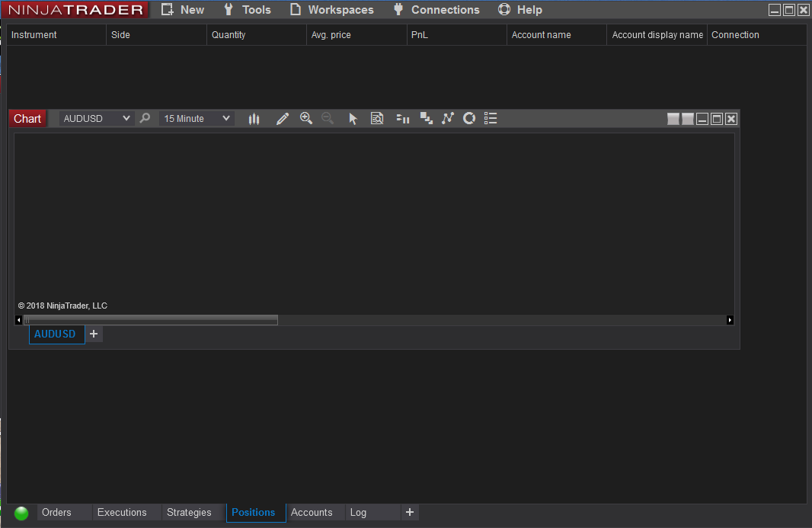
Task: Maximize the Chart window
Action: point(717,119)
